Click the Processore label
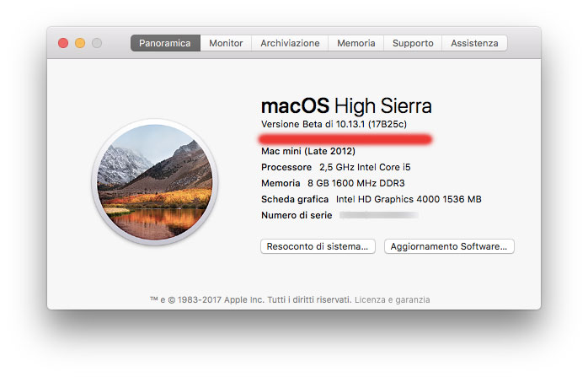The image size is (588, 377). coord(286,167)
